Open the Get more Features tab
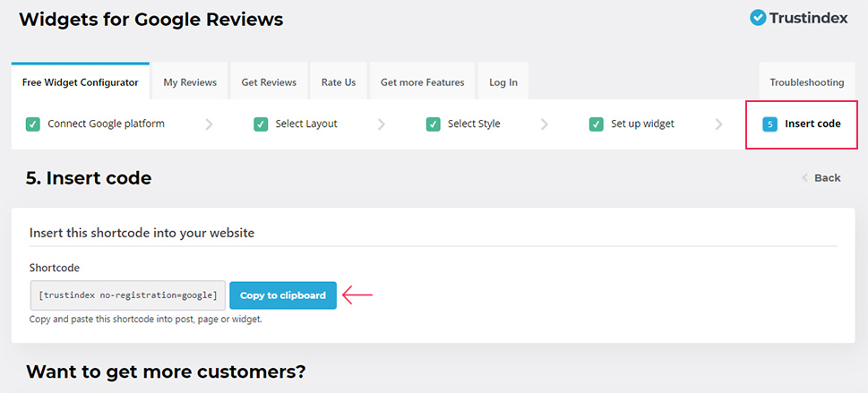This screenshot has height=393, width=868. 423,82
